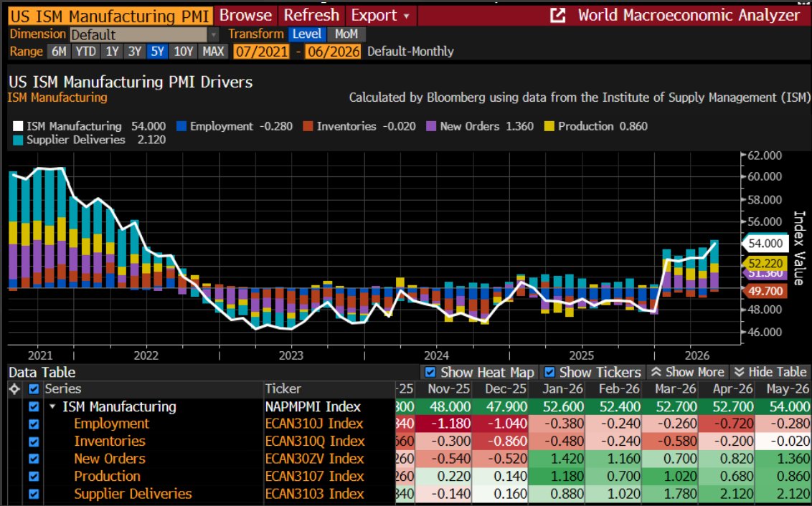The height and width of the screenshot is (506, 812).
Task: Click the 52.220 yellow axis value marker
Action: [765, 263]
